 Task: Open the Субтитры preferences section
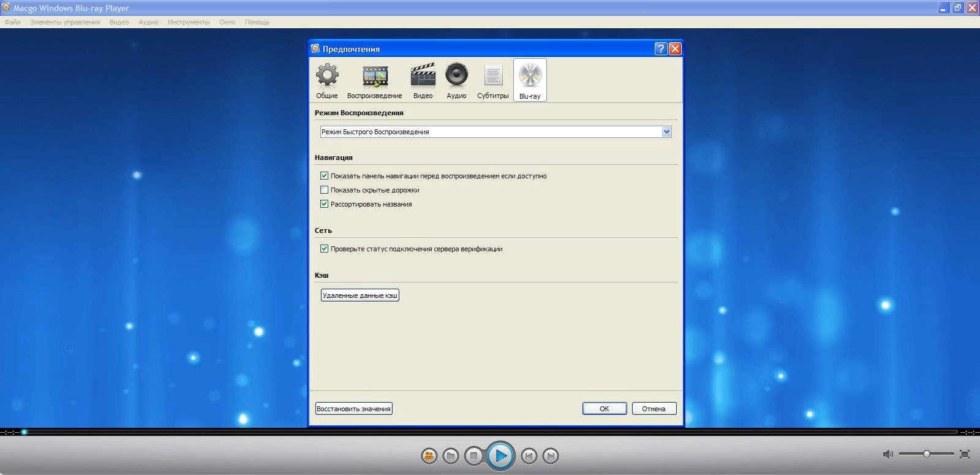[492, 80]
